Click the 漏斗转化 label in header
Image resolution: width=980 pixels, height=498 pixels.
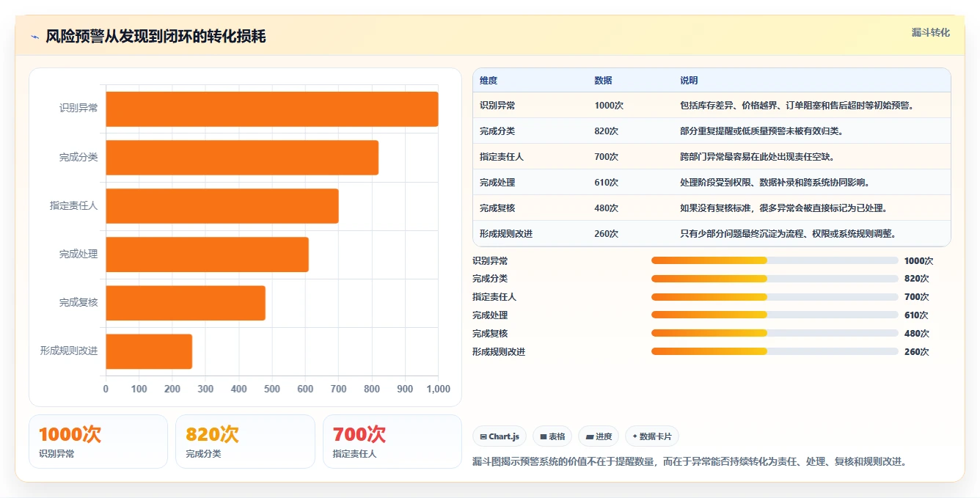coord(930,32)
